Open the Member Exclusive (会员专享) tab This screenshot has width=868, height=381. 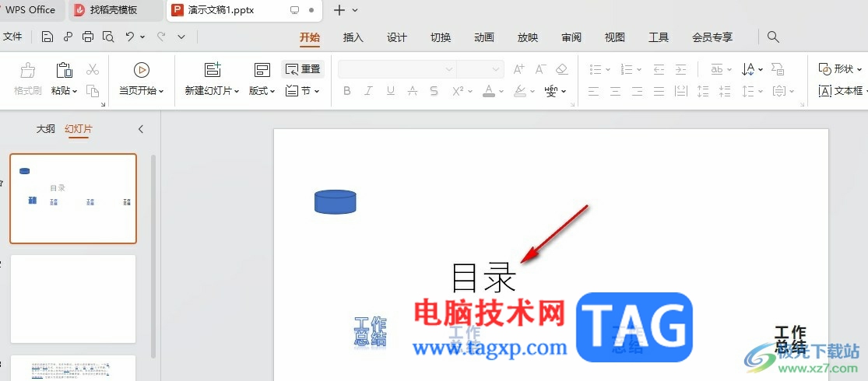(x=712, y=37)
